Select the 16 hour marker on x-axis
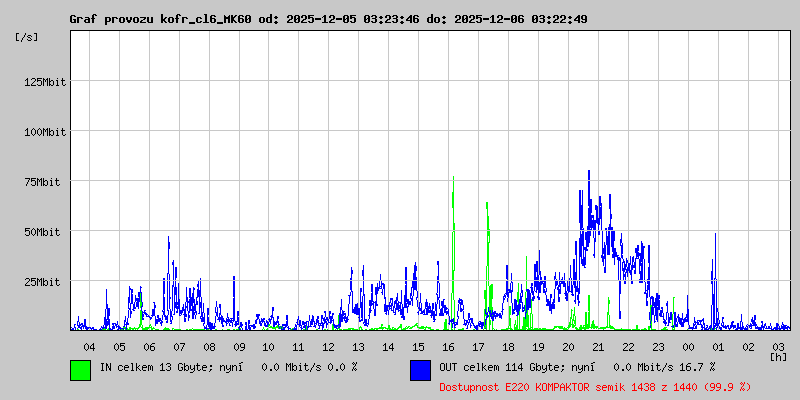This screenshot has width=800, height=400. pos(448,346)
